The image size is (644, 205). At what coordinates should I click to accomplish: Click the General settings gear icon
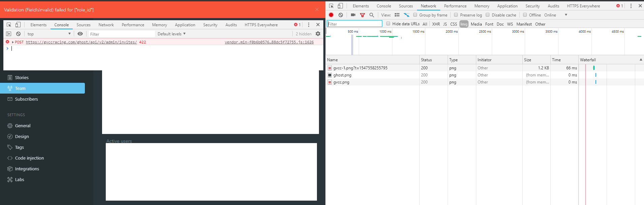[x=10, y=126]
